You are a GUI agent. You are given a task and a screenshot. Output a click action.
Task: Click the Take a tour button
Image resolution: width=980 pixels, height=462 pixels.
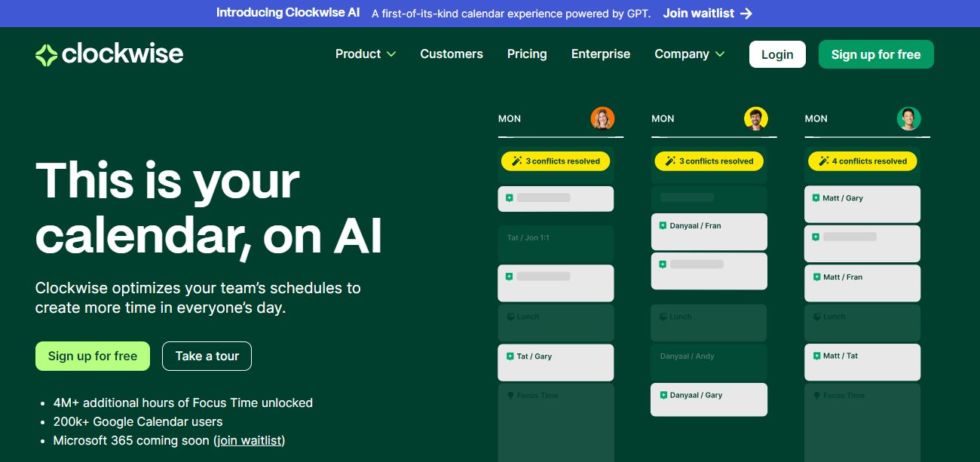click(x=207, y=356)
